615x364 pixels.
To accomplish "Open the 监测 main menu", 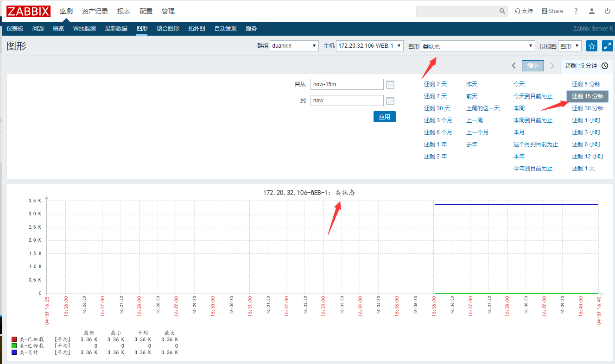I will point(66,11).
